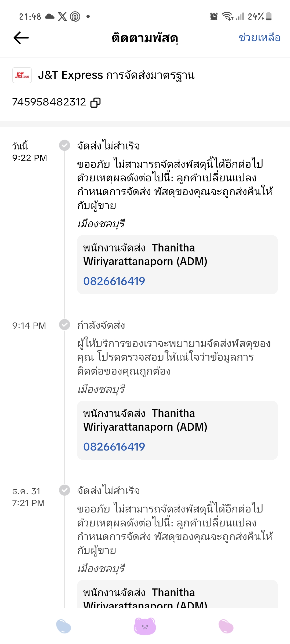Tap checkmark beside 9:14 PM status
This screenshot has width=290, height=644.
click(x=64, y=325)
